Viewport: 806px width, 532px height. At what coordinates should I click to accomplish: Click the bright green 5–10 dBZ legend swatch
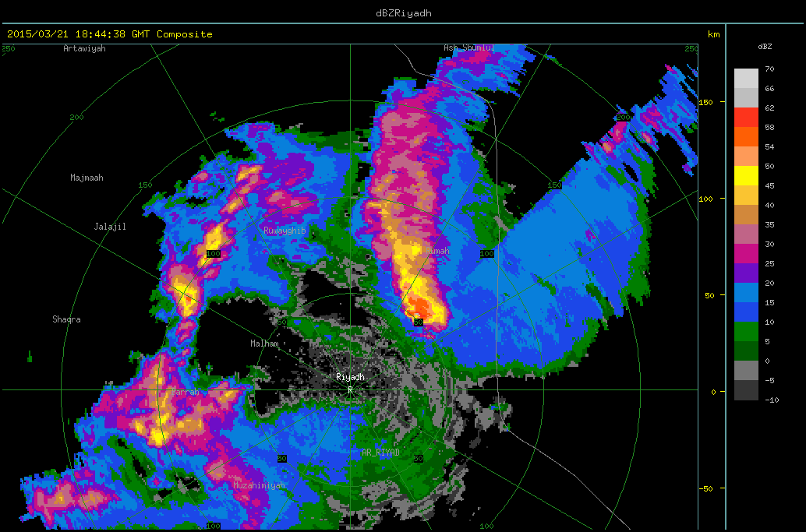point(746,332)
